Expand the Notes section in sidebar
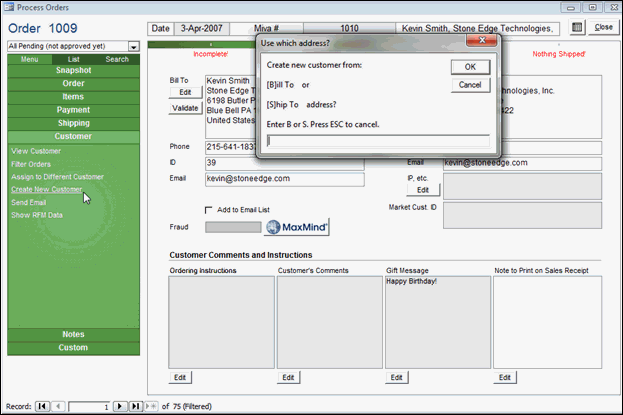623x415 pixels. 72,334
